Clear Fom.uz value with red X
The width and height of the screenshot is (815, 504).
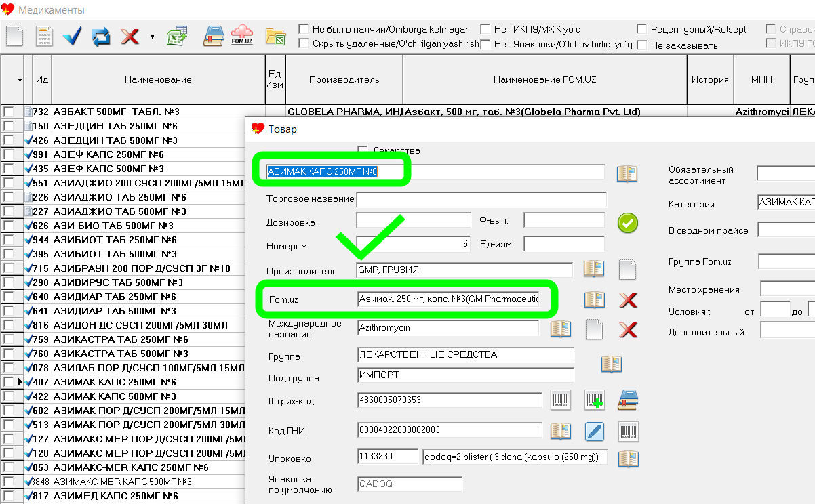[x=628, y=299]
